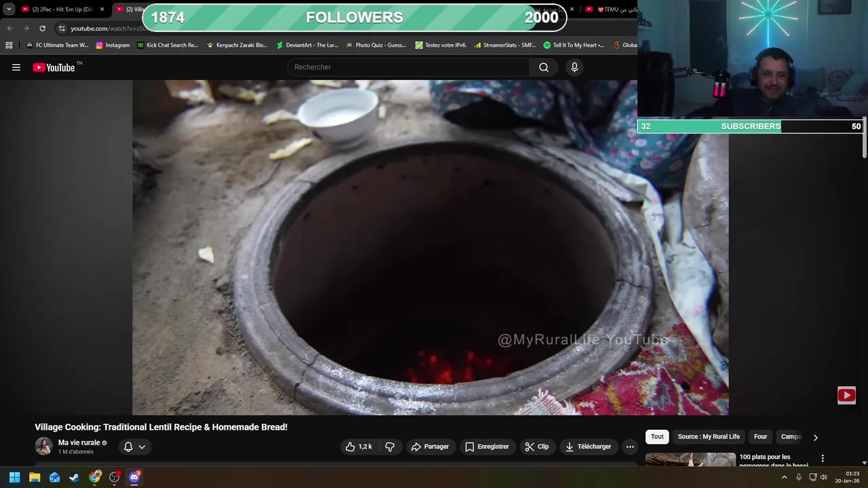
Task: Open the Instagram bookmark
Action: [113, 45]
